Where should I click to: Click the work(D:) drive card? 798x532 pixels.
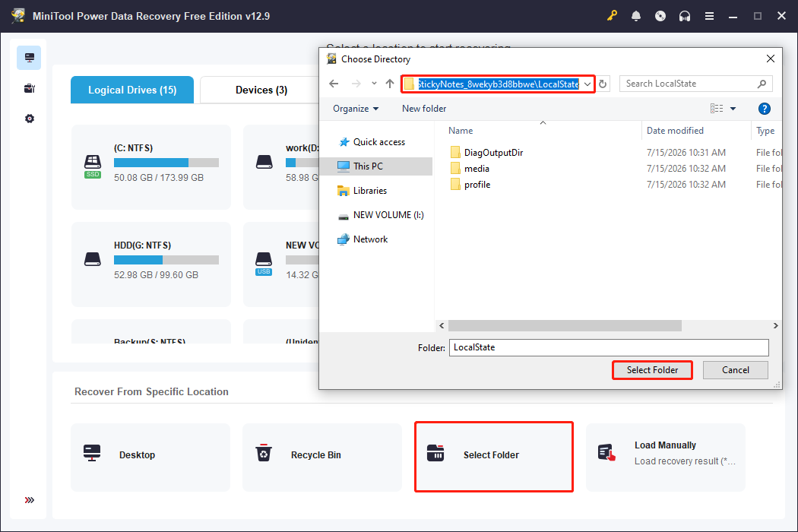(281, 167)
